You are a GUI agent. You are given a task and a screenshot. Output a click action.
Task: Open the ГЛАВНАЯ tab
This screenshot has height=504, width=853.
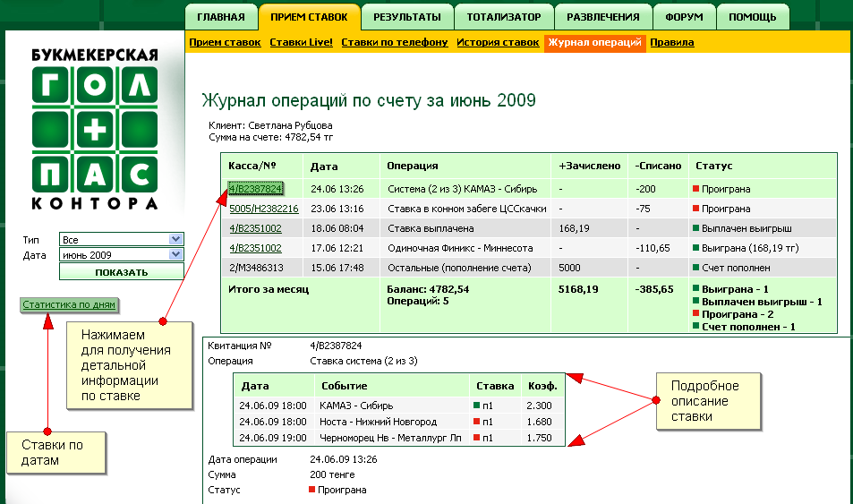click(x=221, y=17)
